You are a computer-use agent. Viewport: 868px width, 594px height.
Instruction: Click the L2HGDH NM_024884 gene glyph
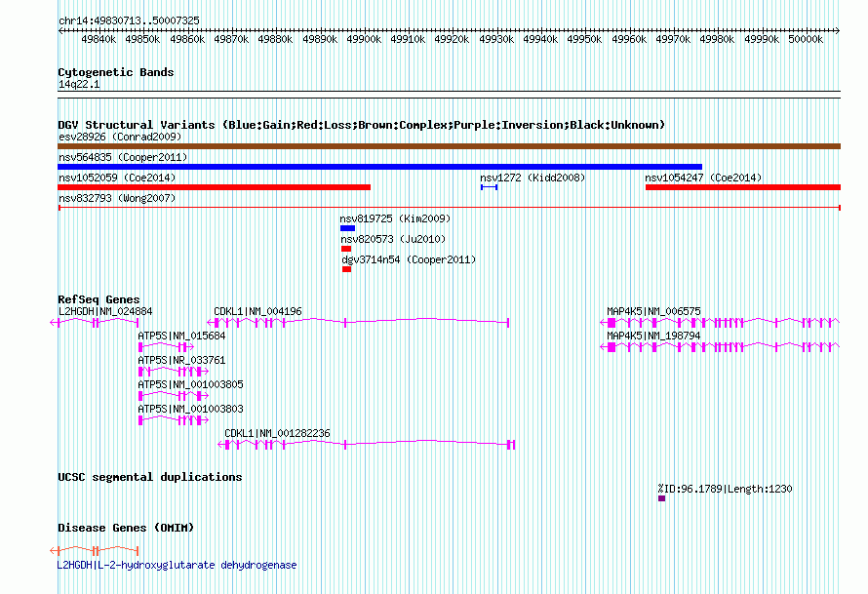pyautogui.click(x=94, y=322)
